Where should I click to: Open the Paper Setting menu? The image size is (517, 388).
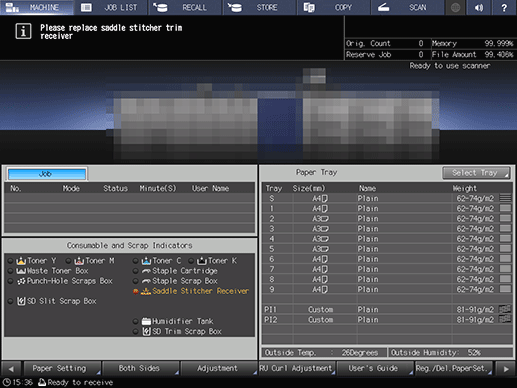62,368
